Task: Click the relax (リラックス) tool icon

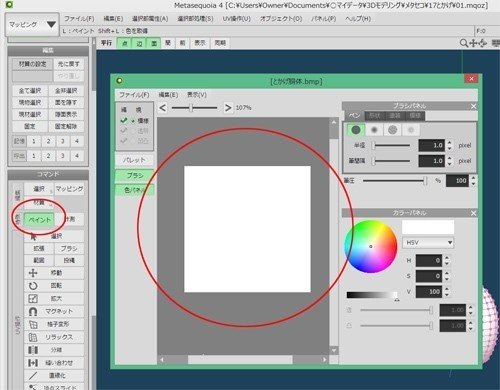Action: [33, 337]
